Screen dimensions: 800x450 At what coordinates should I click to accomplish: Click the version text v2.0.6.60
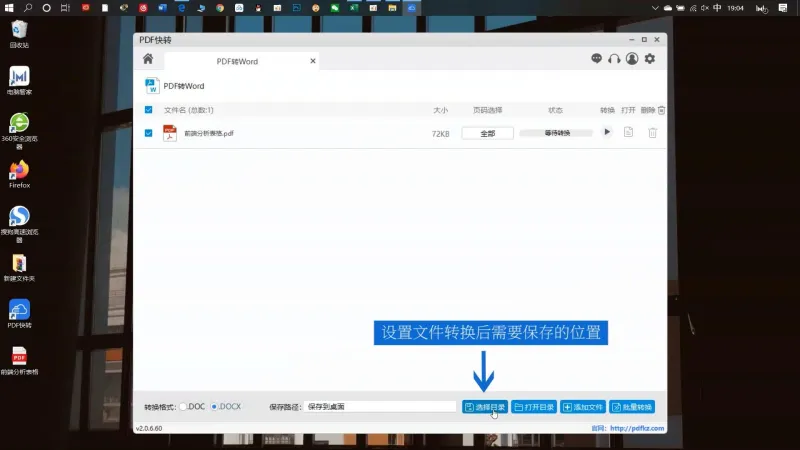[149, 429]
